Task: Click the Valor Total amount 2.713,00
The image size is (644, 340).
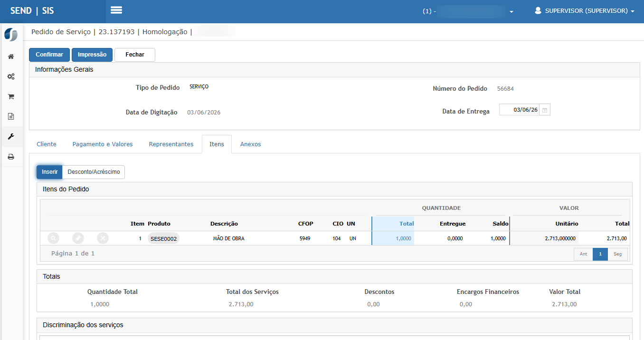Action: click(564, 304)
